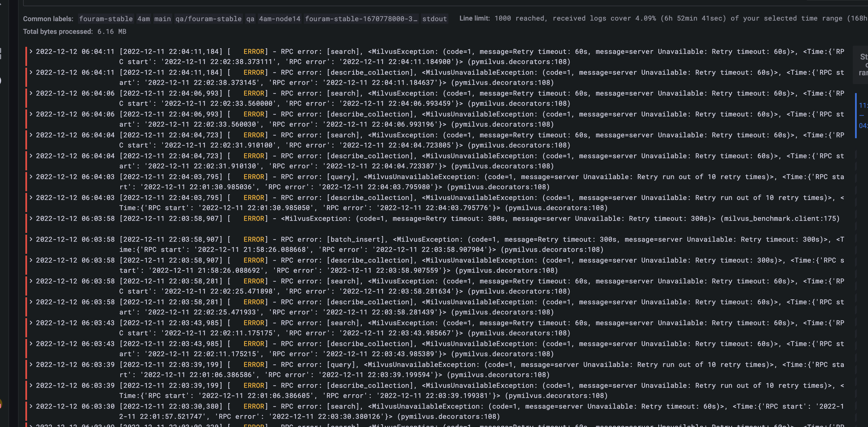Select the 4am-node14 label chip

(280, 19)
